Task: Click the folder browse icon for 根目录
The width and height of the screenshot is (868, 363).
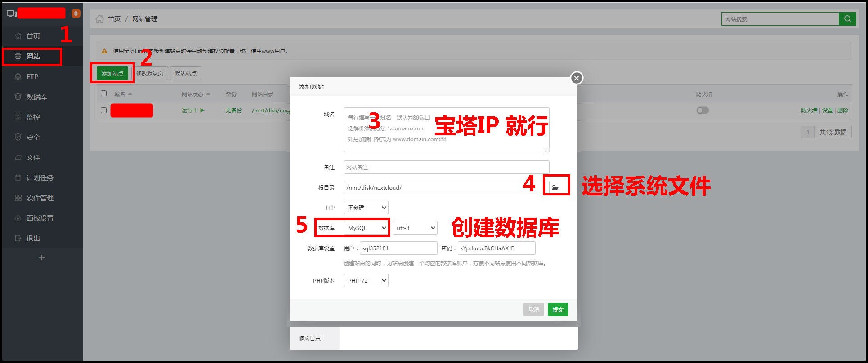Action: 555,187
